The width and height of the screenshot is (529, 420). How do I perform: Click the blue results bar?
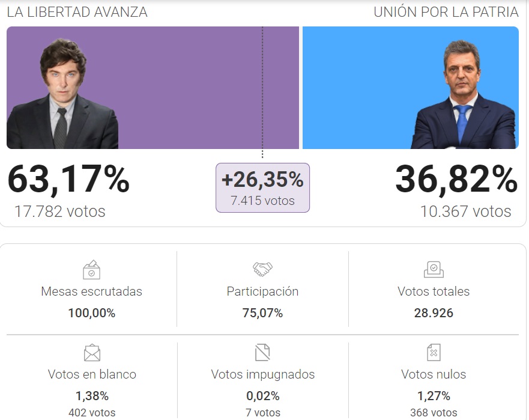click(x=411, y=88)
